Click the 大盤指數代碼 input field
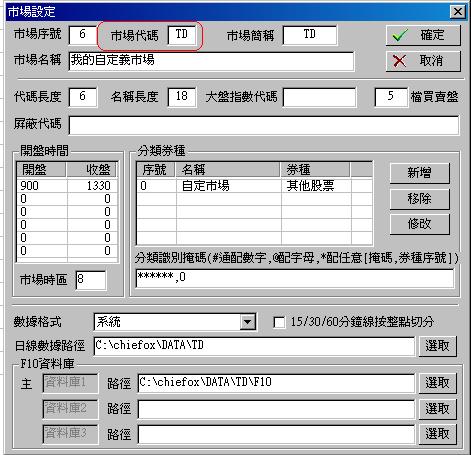The width and height of the screenshot is (471, 455). 319,97
